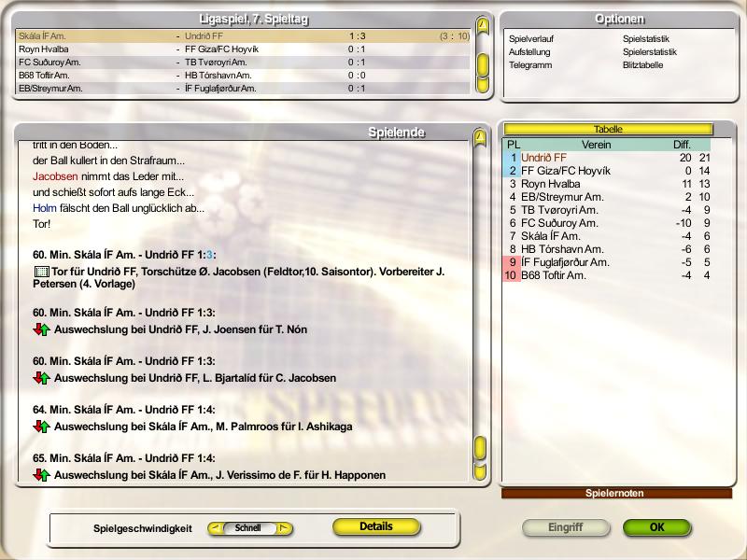
Task: Click substitution icon for M. Palmroos für I. Ashikaga
Action: pyautogui.click(x=42, y=427)
